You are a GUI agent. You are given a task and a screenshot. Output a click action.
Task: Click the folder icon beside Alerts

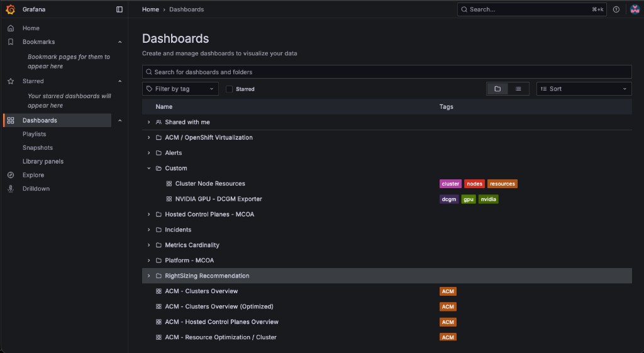pyautogui.click(x=158, y=152)
